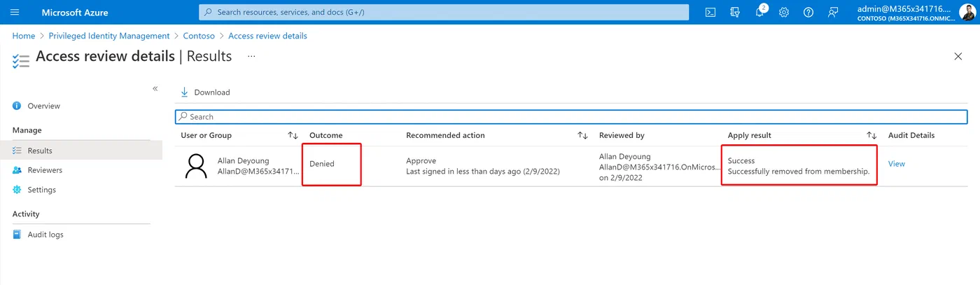Click the Microsoft Azure logo text
Screen dimensions: 980x285
click(x=75, y=13)
